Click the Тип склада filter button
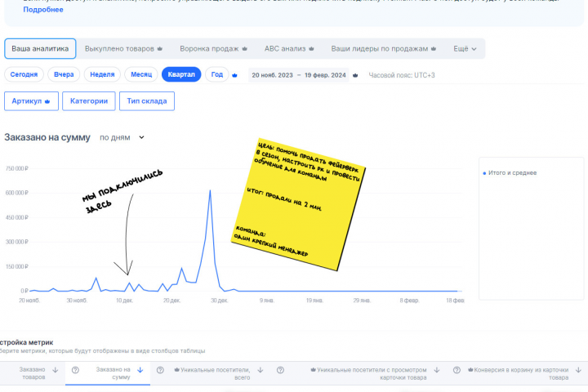This screenshot has height=392, width=588. coord(147,101)
